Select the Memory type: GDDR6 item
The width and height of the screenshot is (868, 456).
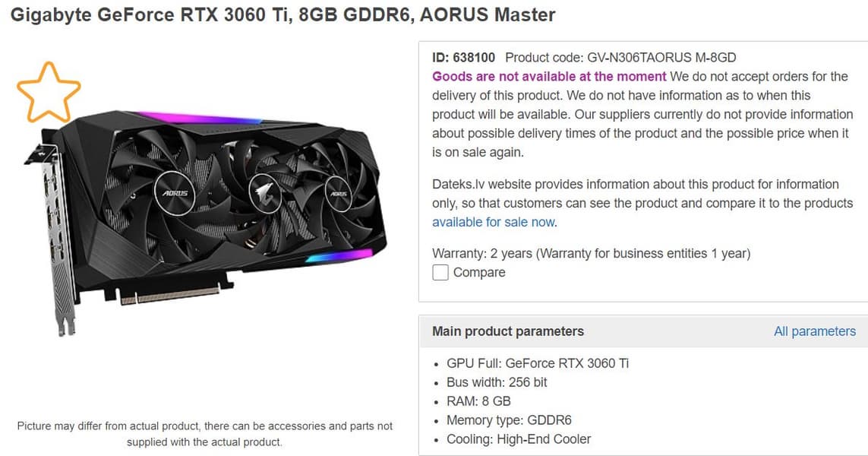[509, 420]
